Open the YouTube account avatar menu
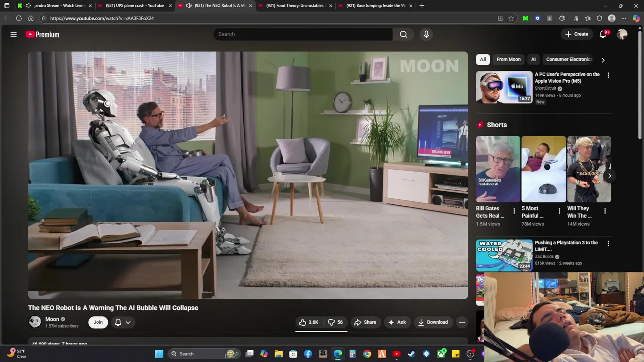 622,34
